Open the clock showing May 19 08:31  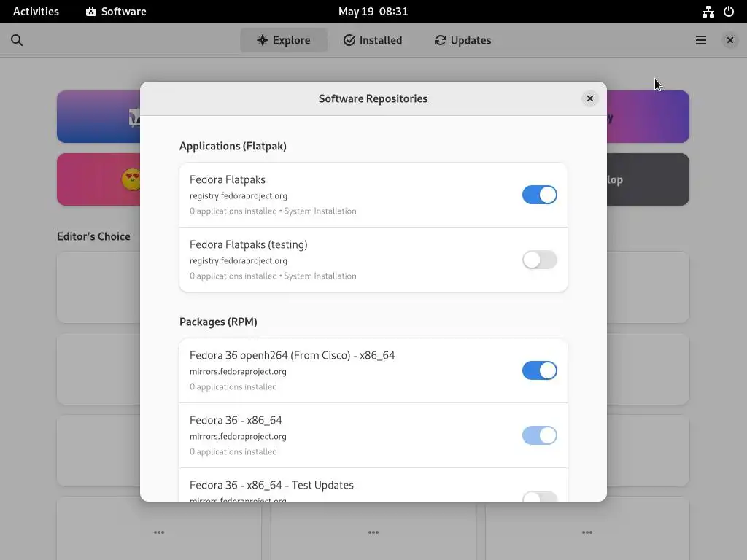click(x=373, y=12)
